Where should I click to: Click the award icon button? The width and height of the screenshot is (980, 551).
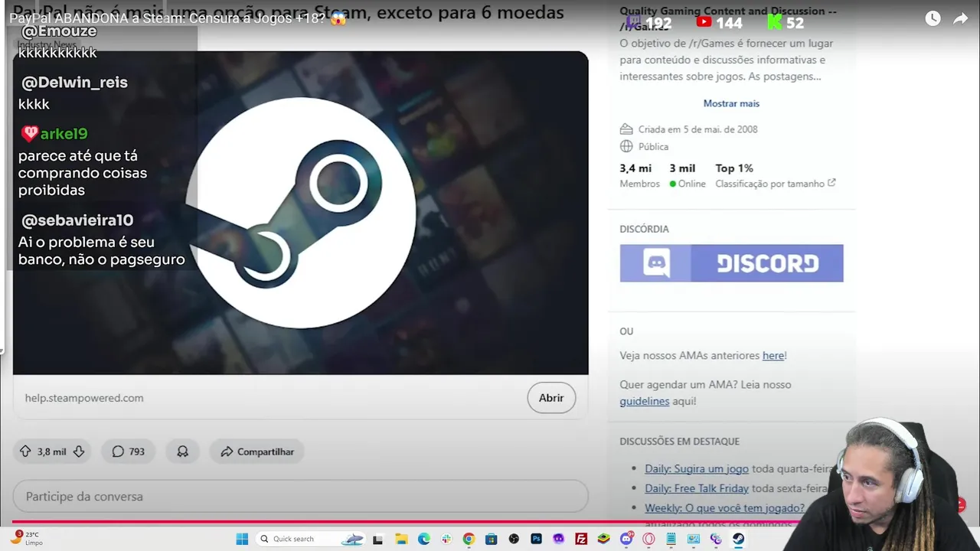click(182, 452)
